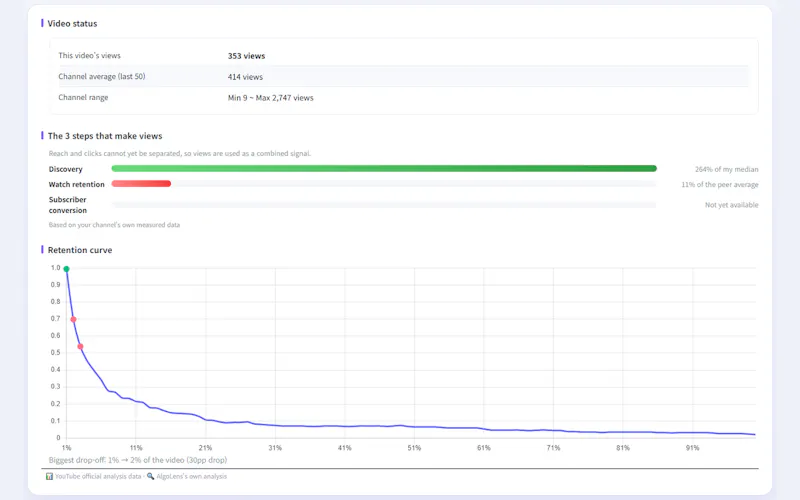Select the 'Video status' heading
This screenshot has height=500, width=800.
[x=72, y=23]
